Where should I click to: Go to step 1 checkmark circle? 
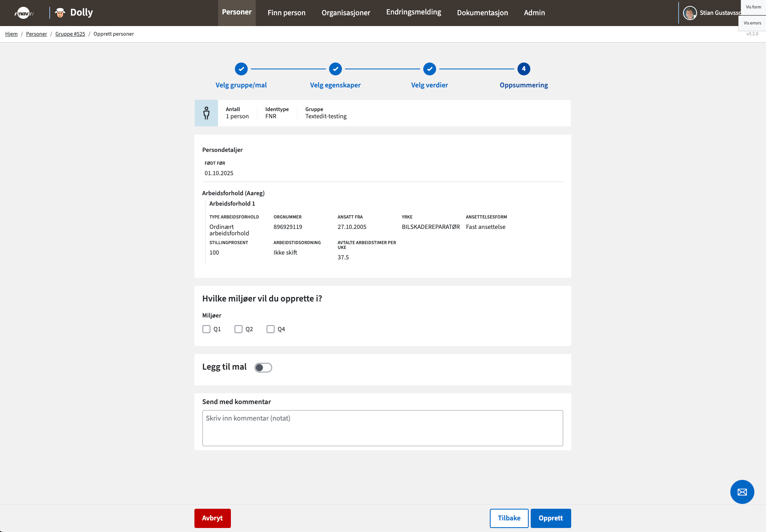click(x=241, y=69)
